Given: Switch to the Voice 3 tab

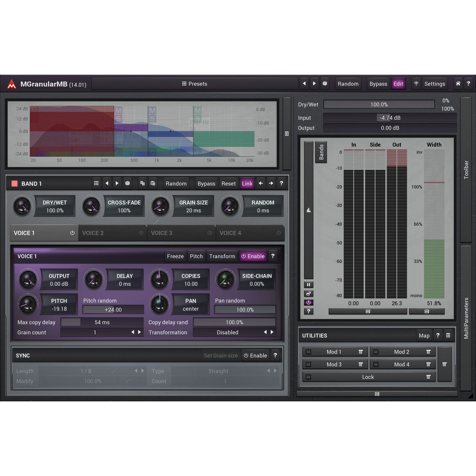Looking at the screenshot, I should [x=182, y=233].
